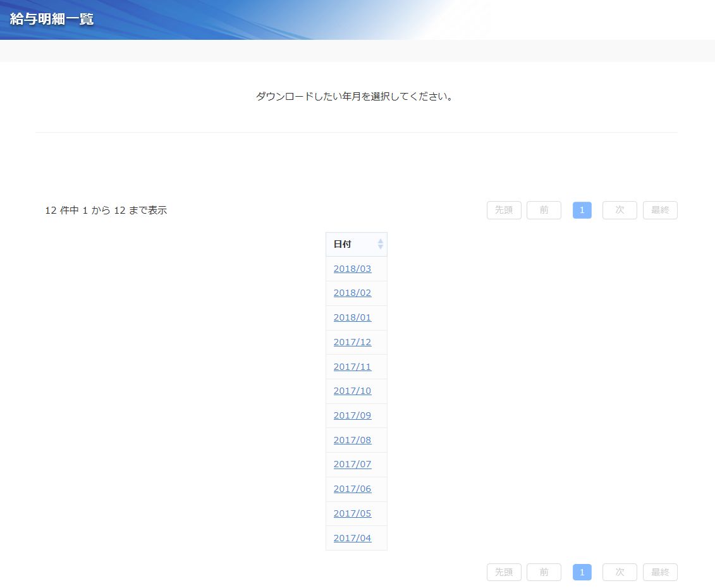Select the 2017/08 payslip
715x588 pixels.
coord(352,440)
